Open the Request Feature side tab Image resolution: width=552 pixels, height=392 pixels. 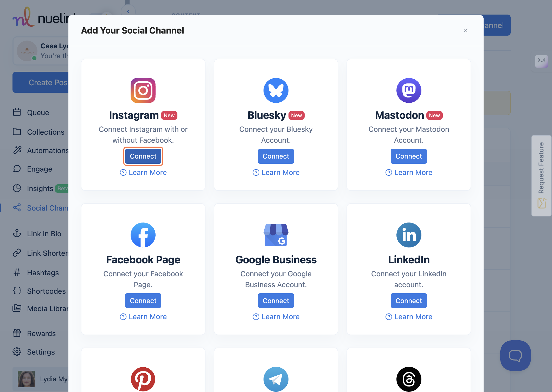coord(542,176)
